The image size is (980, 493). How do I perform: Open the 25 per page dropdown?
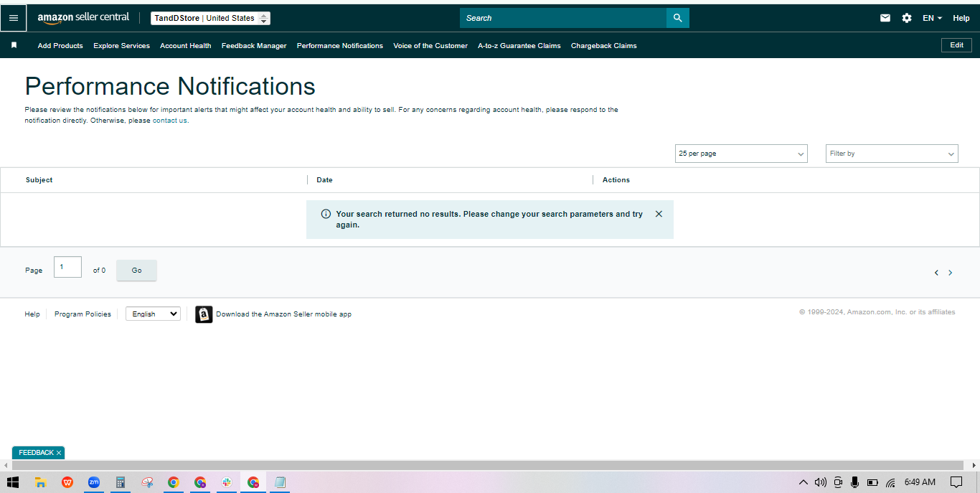coord(741,154)
